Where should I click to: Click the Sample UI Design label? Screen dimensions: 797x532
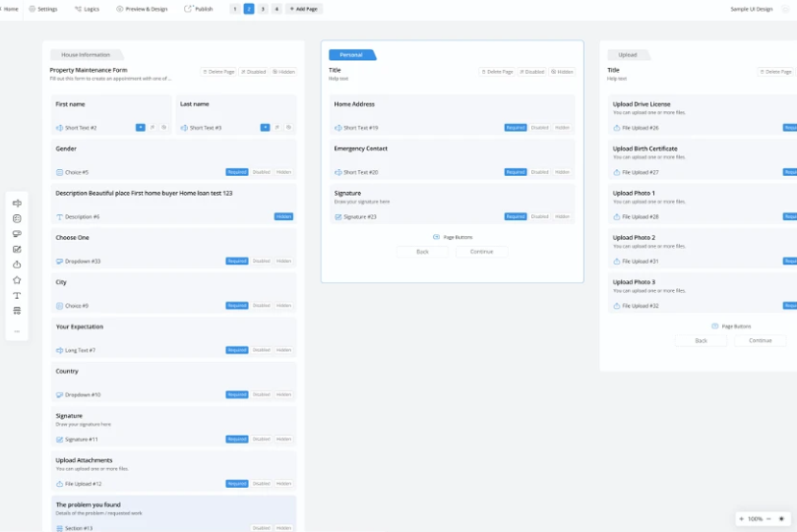[752, 9]
